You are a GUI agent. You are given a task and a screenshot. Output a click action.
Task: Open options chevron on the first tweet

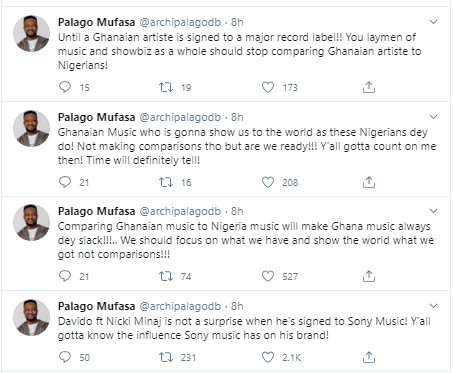click(433, 22)
